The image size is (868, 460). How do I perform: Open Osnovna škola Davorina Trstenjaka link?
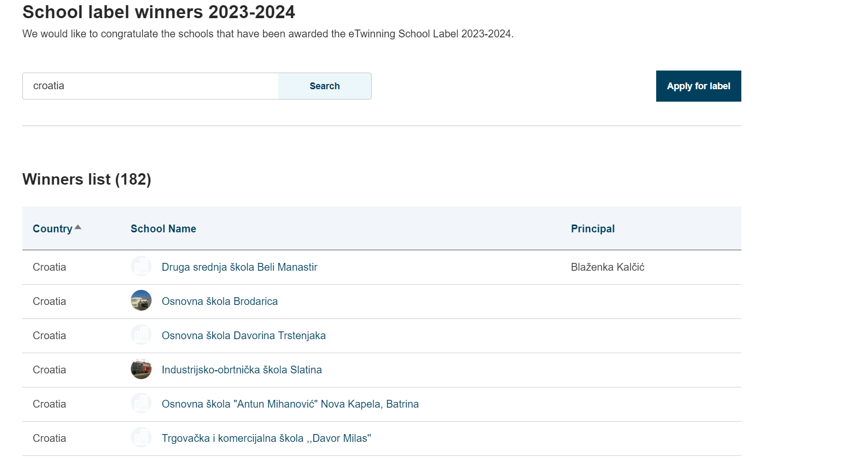point(244,336)
